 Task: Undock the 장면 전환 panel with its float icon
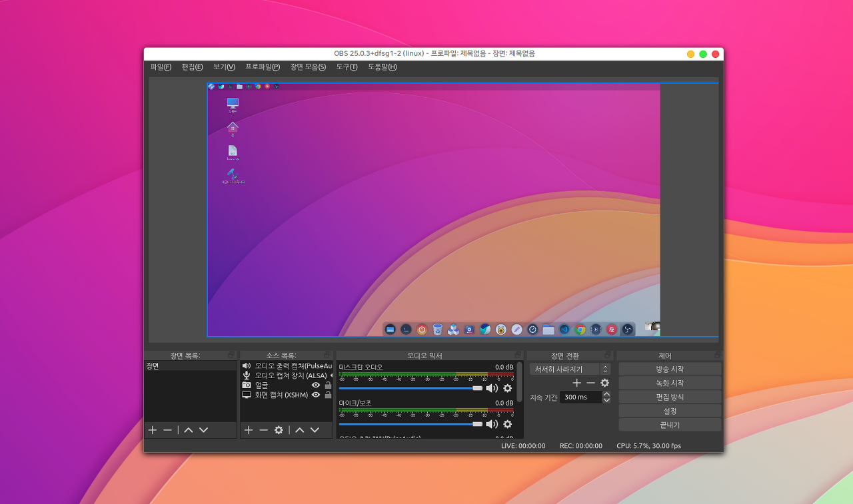pos(608,355)
